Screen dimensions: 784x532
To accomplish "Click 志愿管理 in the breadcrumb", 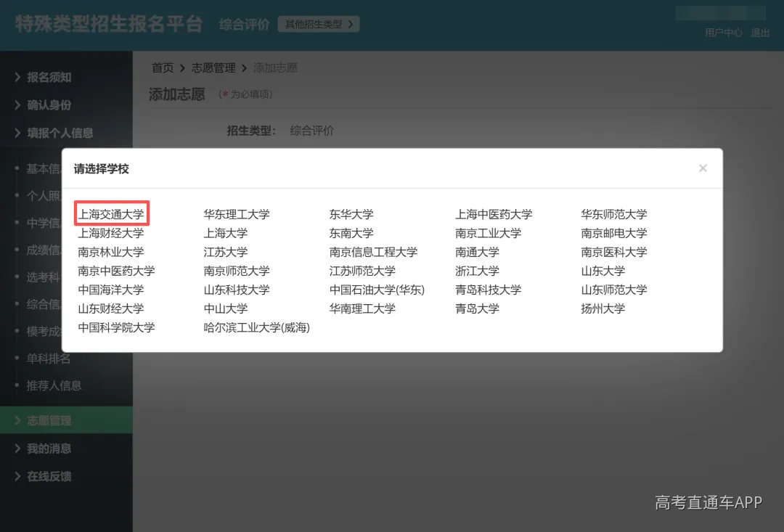I will coord(213,68).
